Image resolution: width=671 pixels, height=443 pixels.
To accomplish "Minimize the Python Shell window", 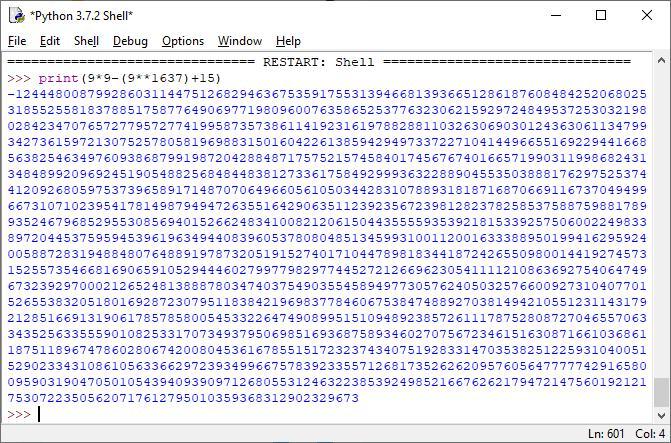I will tap(556, 15).
